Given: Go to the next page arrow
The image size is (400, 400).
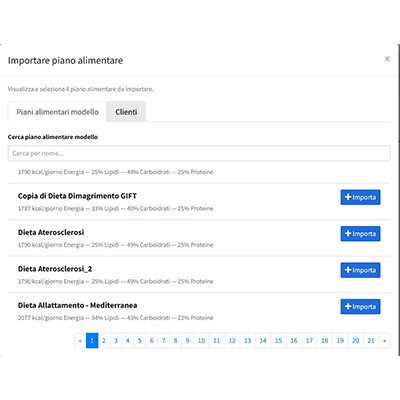Looking at the screenshot, I should [384, 341].
